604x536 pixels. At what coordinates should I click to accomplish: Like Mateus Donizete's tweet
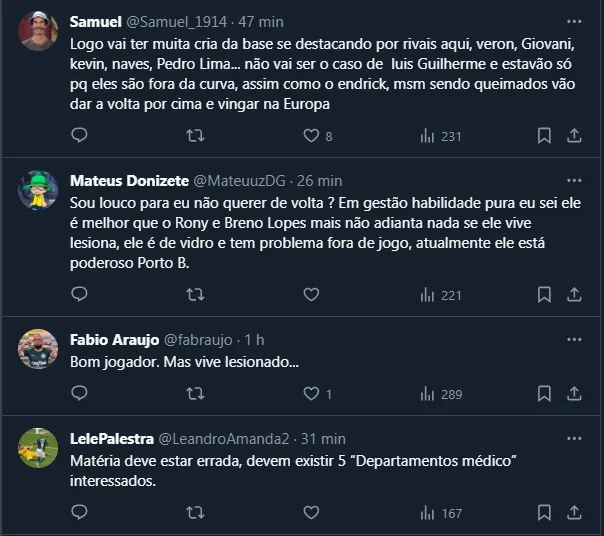(x=311, y=294)
